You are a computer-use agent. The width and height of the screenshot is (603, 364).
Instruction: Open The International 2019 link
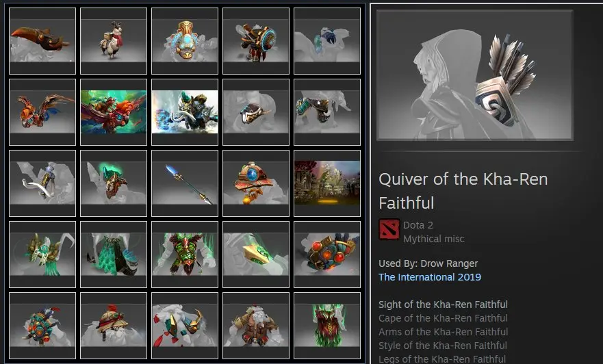(430, 277)
